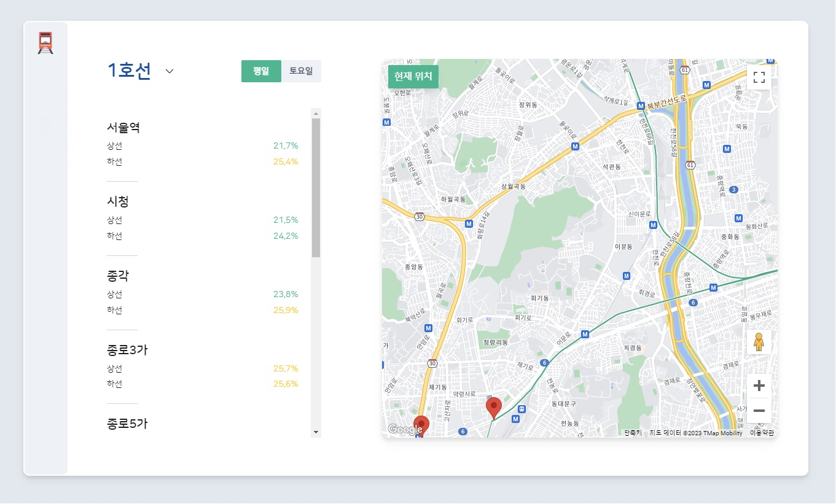Open the 이용약관 terms link

pyautogui.click(x=762, y=432)
